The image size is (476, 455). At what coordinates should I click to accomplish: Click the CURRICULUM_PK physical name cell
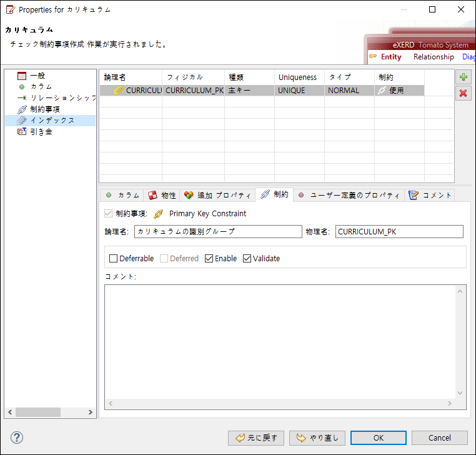click(x=194, y=91)
